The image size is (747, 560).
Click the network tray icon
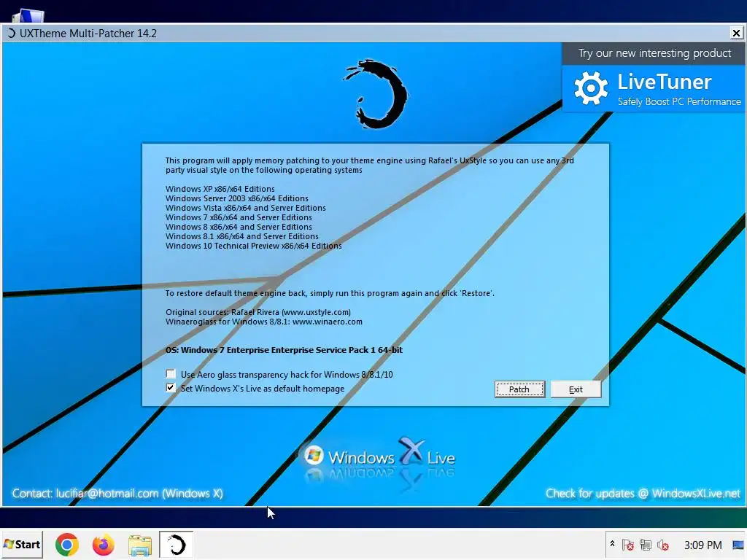(x=646, y=545)
